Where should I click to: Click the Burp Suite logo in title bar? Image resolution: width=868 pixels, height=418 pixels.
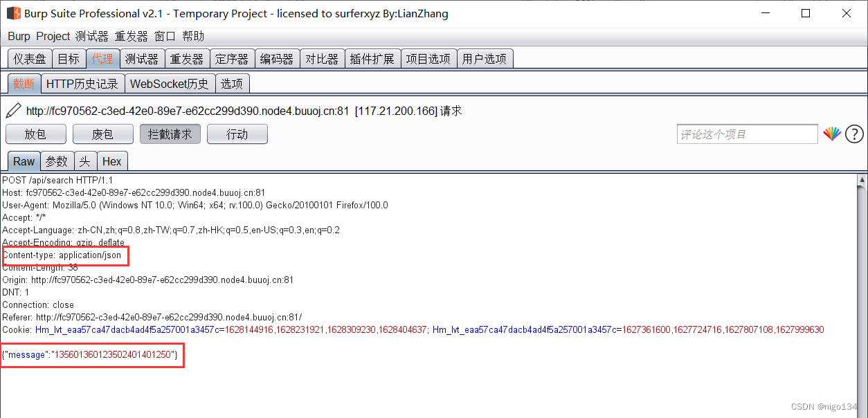(x=13, y=13)
